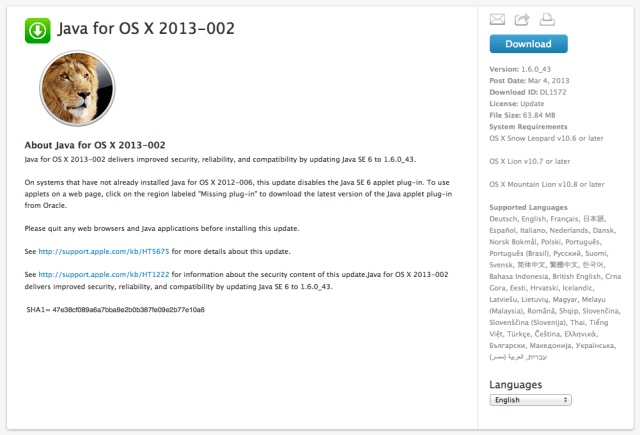Click 'Please quit any web browsers' sentence
The width and height of the screenshot is (640, 435).
click(x=162, y=229)
